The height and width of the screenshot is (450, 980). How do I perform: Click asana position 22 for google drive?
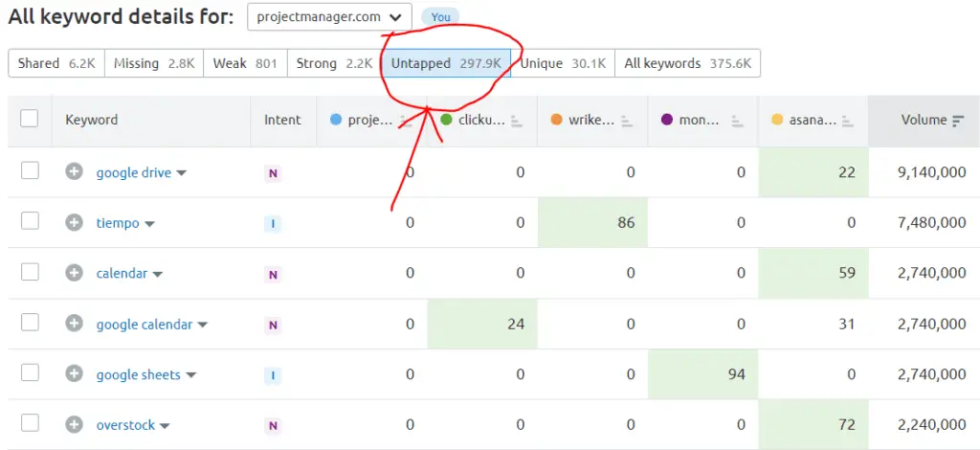(x=847, y=172)
